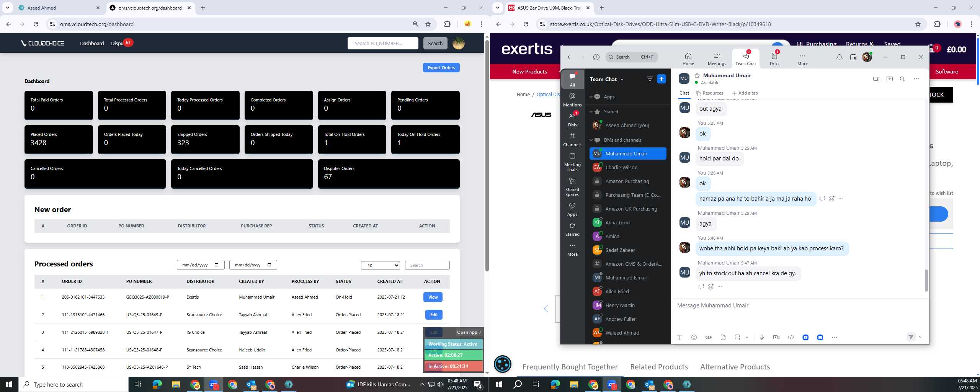Viewport: 980px width, 392px height.
Task: Open Zoom from left taskbar
Action: coord(213,384)
